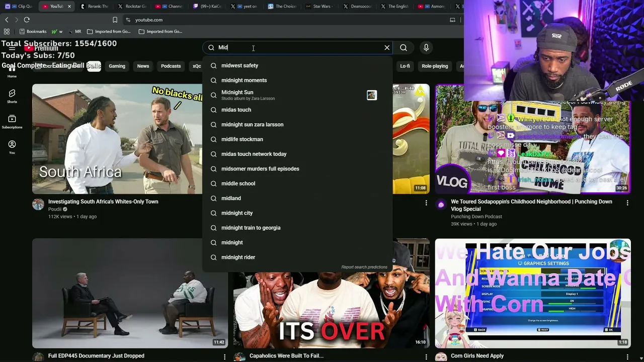Filter feed by the Lo-fi chip
Screen dimensions: 644x362
pos(405,66)
